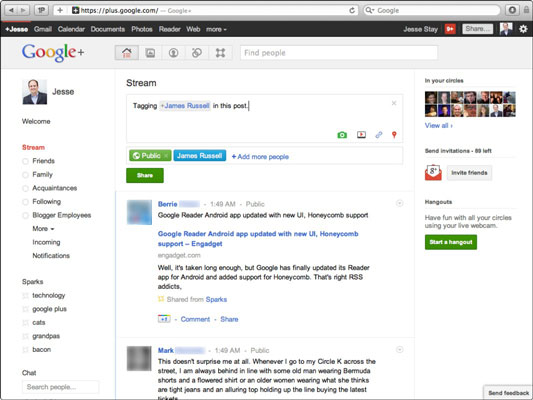Open Reader from top bar

coord(170,29)
